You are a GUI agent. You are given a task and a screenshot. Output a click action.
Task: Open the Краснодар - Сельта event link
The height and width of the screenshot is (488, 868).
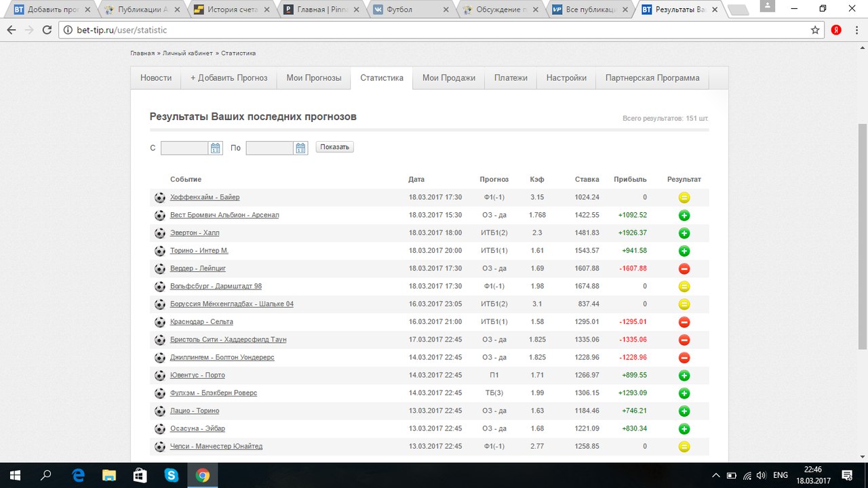pos(201,322)
